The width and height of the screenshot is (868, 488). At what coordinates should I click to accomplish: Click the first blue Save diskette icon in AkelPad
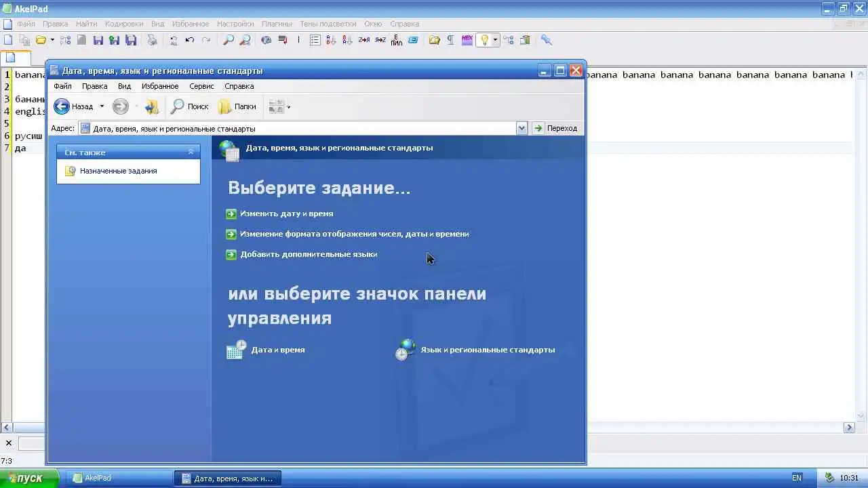coord(98,40)
